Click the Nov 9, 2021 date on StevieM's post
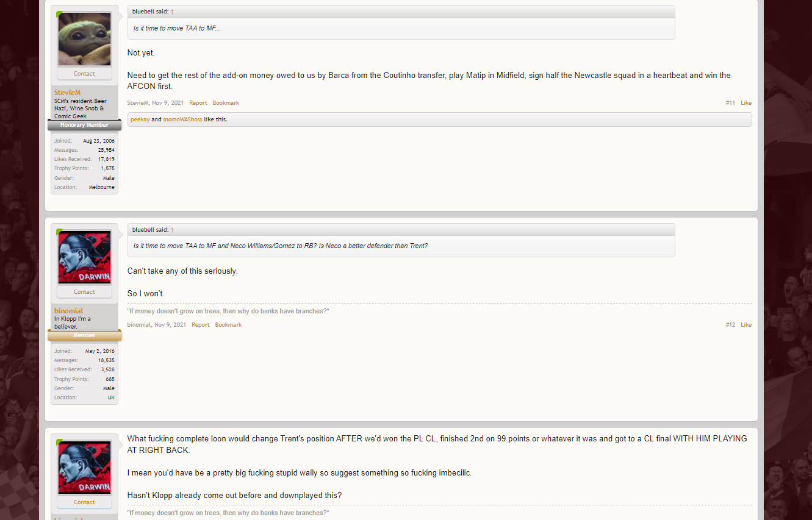The image size is (812, 520). click(168, 103)
